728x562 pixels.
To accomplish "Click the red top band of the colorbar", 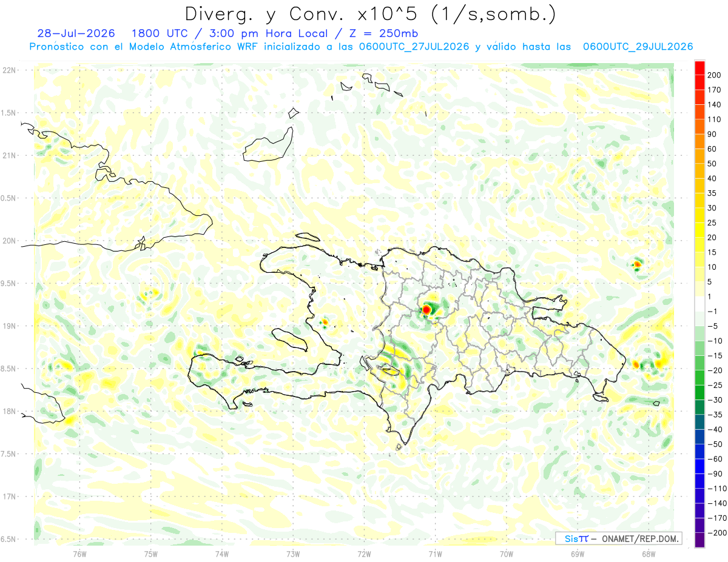I will [x=700, y=68].
